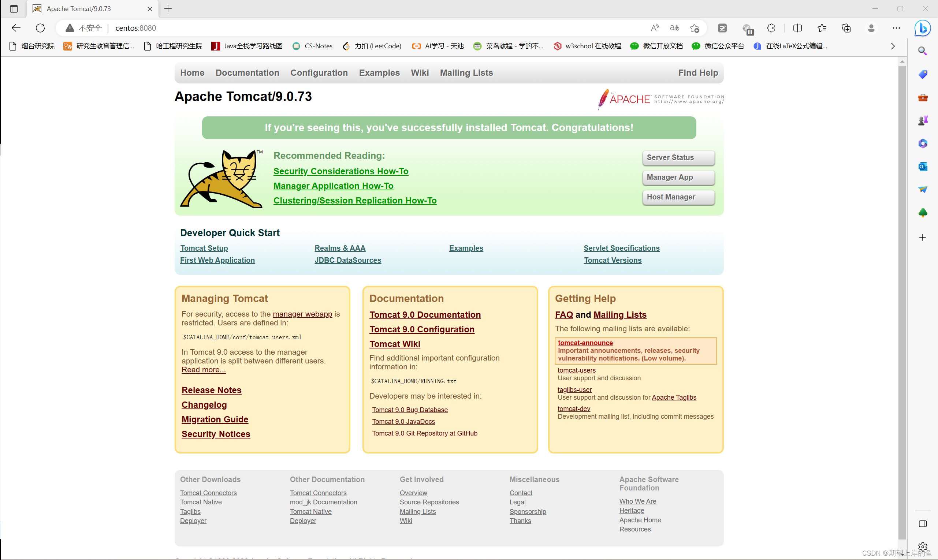Click the Mailing Lists navigation button
Image resolution: width=938 pixels, height=560 pixels.
click(467, 73)
